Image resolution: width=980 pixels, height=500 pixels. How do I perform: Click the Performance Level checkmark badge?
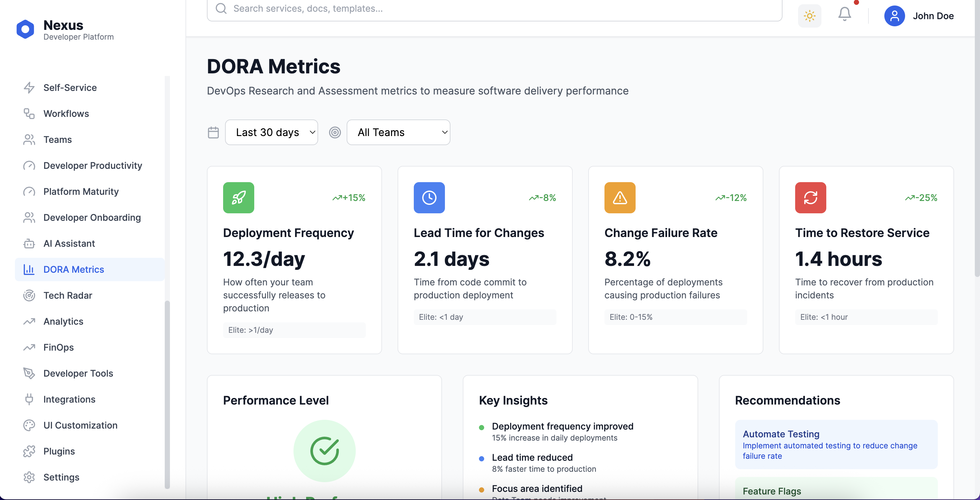click(x=324, y=451)
